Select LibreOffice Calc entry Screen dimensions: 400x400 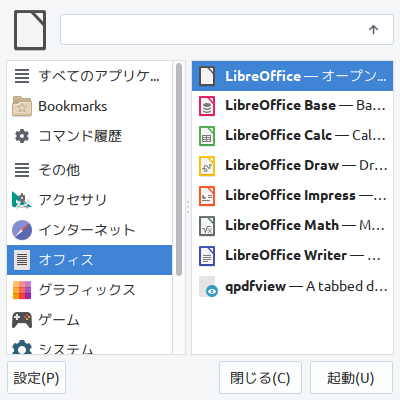pos(292,136)
